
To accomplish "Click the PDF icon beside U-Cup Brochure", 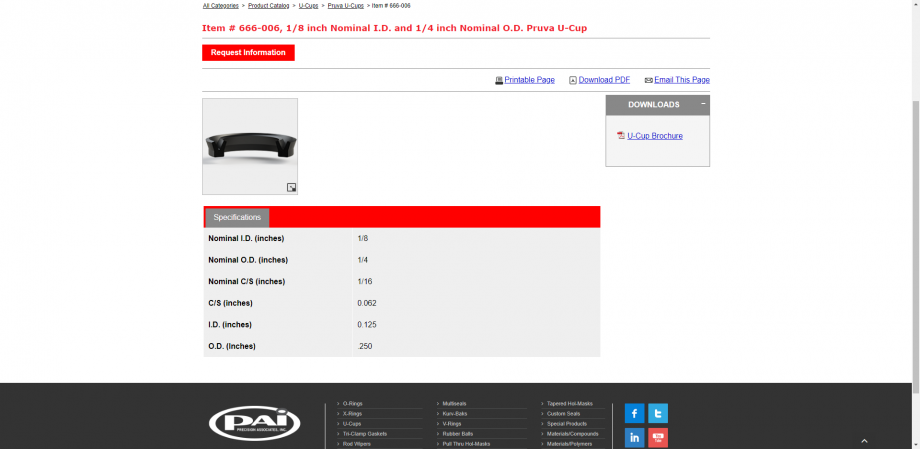I will tap(621, 136).
